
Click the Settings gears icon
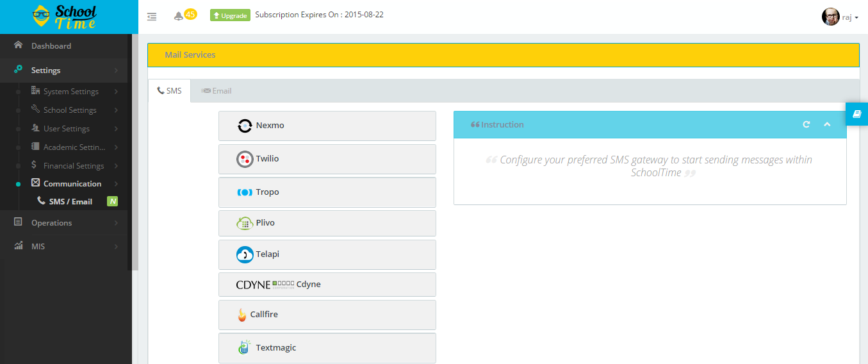click(x=18, y=69)
